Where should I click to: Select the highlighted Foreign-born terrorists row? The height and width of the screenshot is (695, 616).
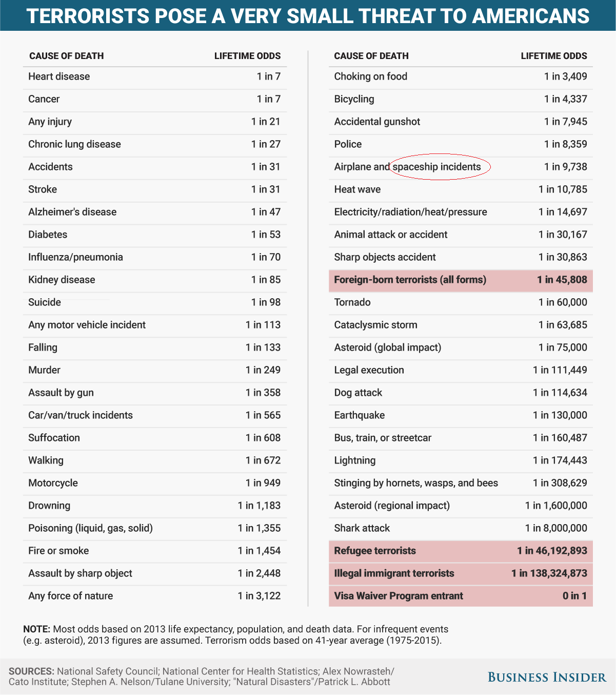coord(461,280)
